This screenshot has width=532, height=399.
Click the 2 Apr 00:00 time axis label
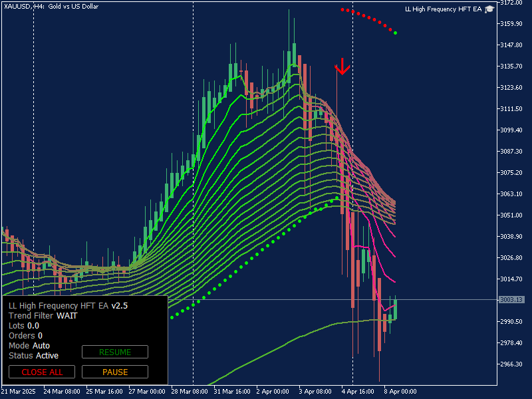[x=273, y=392]
